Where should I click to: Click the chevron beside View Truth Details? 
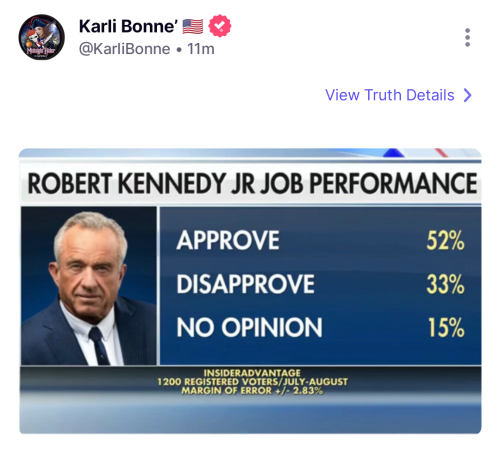(468, 95)
